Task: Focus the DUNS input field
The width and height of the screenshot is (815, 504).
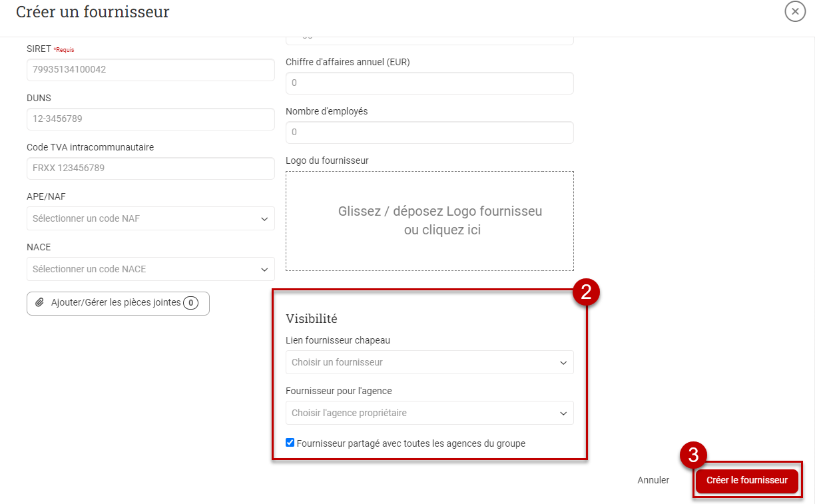Action: (x=150, y=119)
